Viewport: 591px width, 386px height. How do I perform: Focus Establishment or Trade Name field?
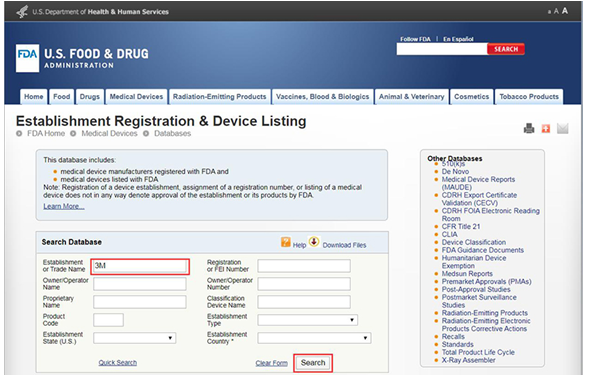click(x=140, y=266)
